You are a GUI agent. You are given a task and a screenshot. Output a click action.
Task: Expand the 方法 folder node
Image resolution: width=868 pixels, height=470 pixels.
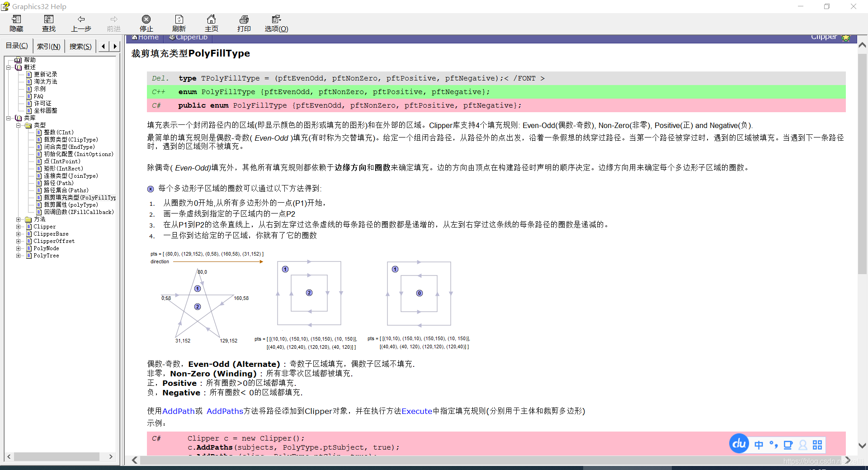tap(19, 219)
